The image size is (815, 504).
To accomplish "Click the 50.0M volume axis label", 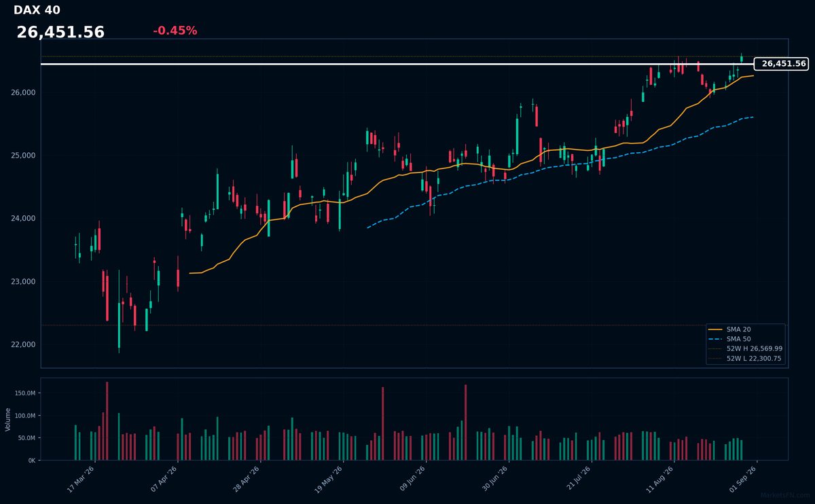I will [26, 438].
